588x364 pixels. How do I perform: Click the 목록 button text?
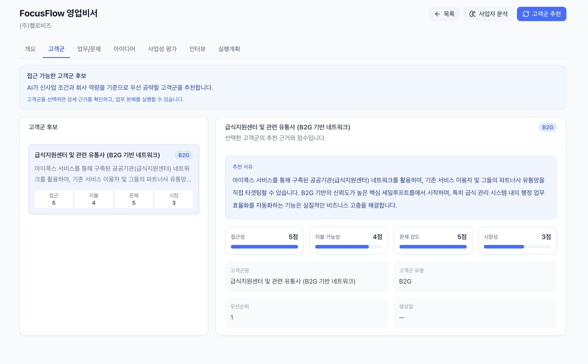click(x=449, y=14)
